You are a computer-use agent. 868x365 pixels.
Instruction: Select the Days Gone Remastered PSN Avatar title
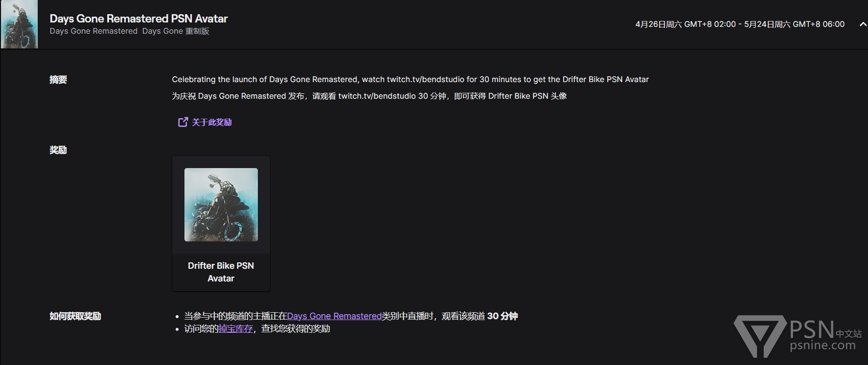pos(138,19)
